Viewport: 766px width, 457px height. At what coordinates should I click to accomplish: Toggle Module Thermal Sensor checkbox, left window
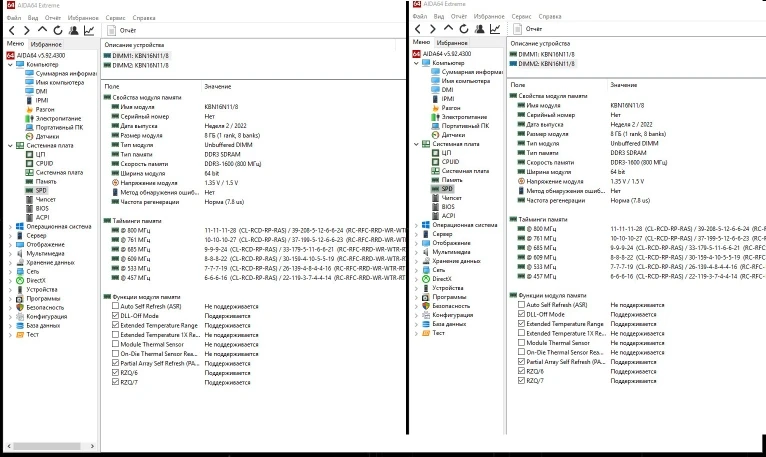115,344
